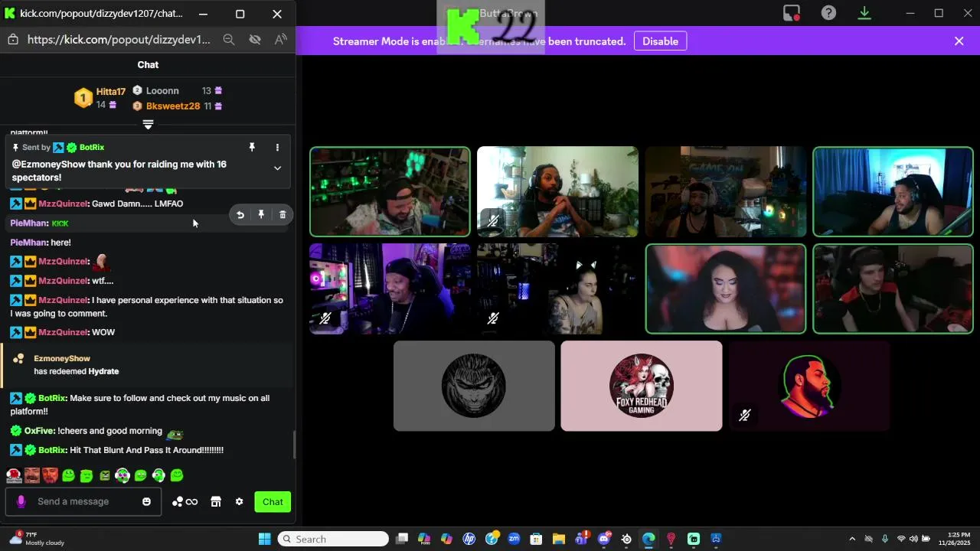Reply to MzzQuinzel's Gawd Damn message
Screen dimensions: 980x551
(240, 215)
